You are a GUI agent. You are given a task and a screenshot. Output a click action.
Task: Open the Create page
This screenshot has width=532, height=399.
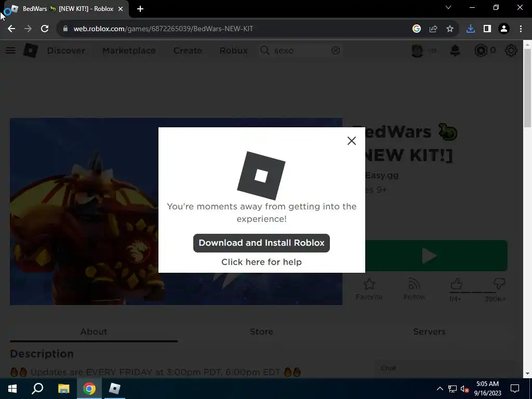point(188,50)
